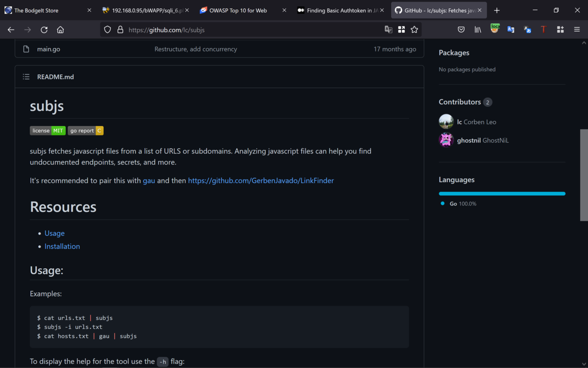This screenshot has height=368, width=588.
Task: Open the GerbenJavado/LinkFinder link
Action: [261, 181]
